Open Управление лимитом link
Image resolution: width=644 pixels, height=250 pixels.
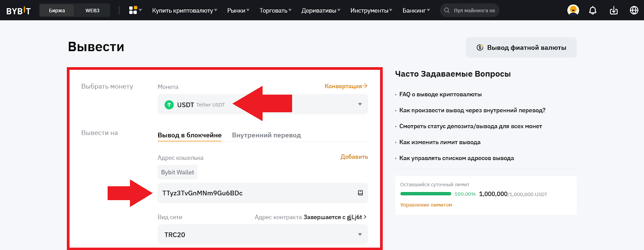(x=426, y=205)
